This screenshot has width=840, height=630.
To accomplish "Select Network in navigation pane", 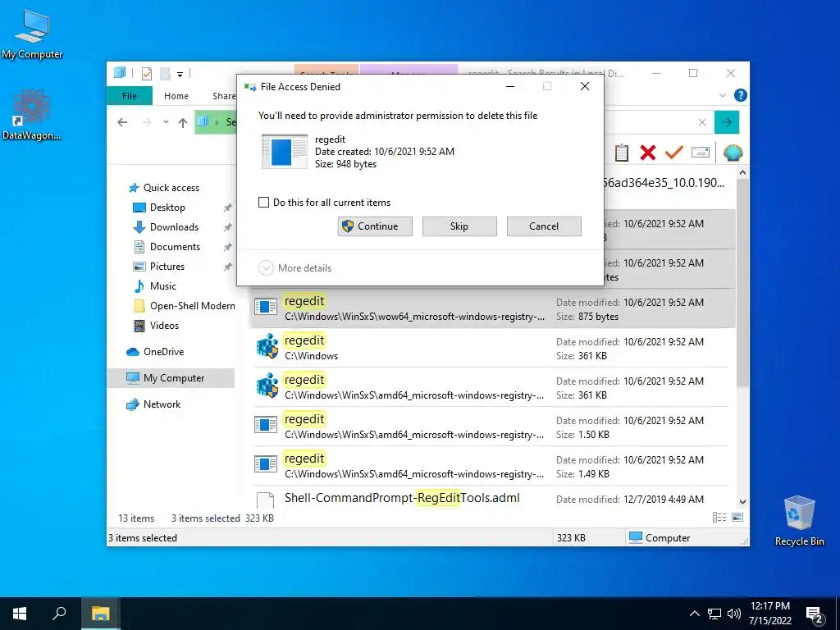I will click(x=153, y=404).
